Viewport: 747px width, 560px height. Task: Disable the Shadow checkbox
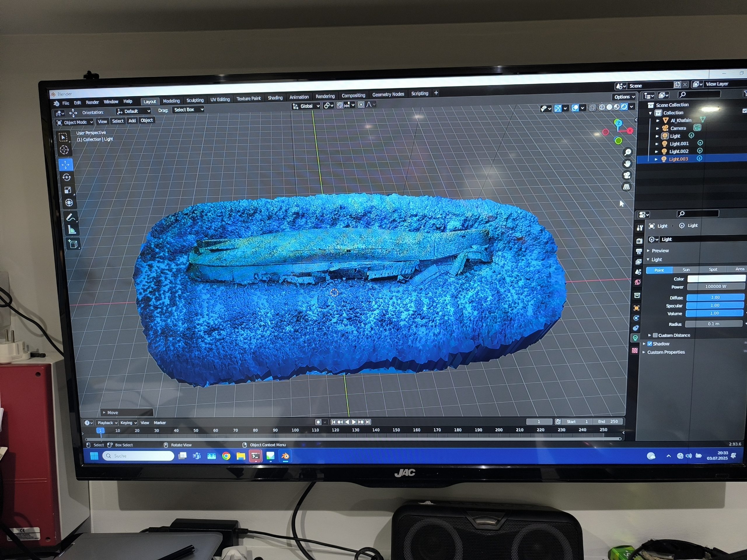click(650, 344)
